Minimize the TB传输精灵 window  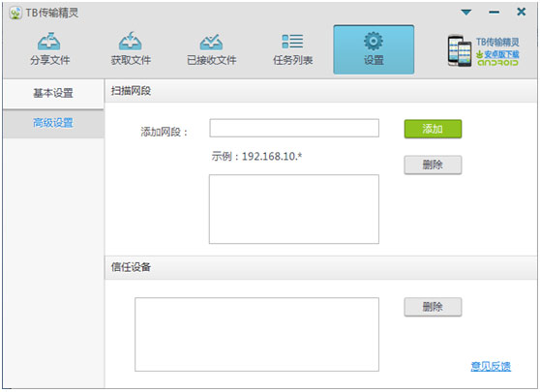point(494,13)
